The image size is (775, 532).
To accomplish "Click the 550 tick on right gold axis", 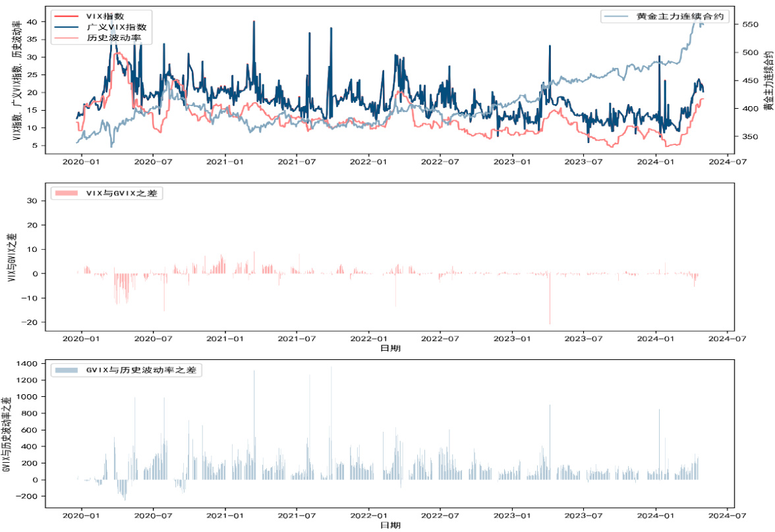I will [750, 24].
